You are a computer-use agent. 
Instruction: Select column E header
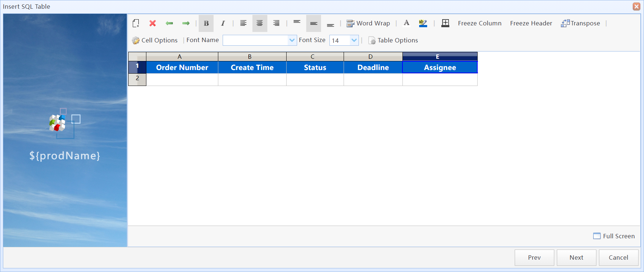point(440,57)
